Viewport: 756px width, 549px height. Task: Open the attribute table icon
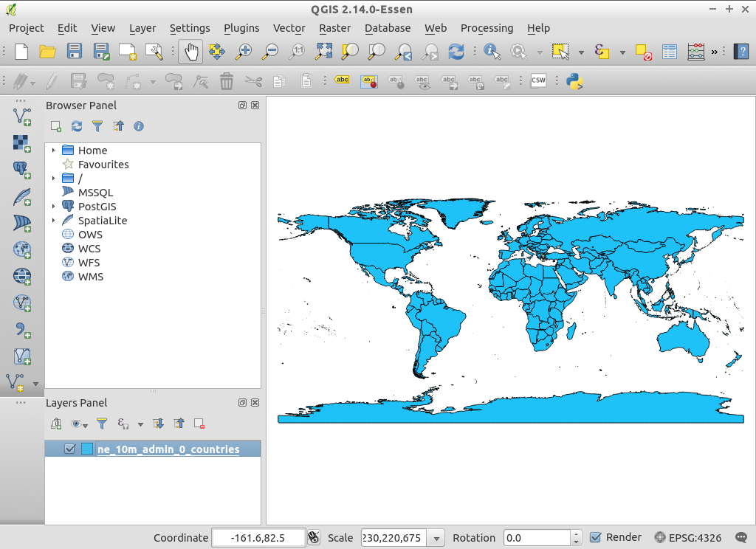click(669, 52)
